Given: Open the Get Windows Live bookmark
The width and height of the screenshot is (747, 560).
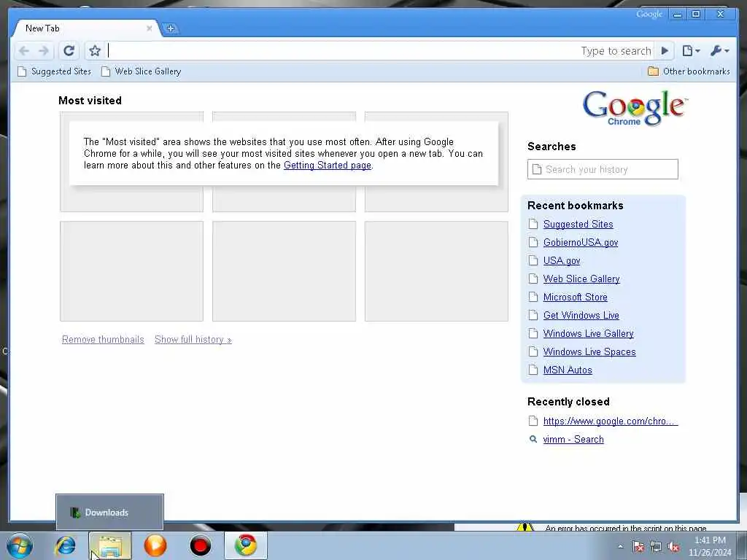Looking at the screenshot, I should (581, 315).
